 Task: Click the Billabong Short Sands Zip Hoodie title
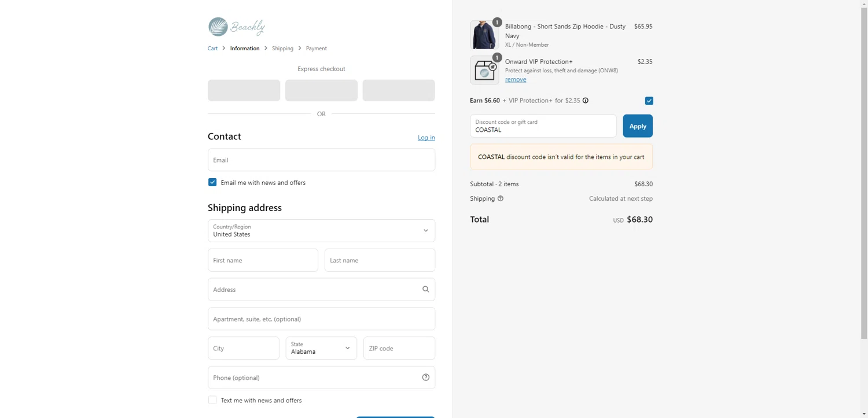click(x=565, y=31)
